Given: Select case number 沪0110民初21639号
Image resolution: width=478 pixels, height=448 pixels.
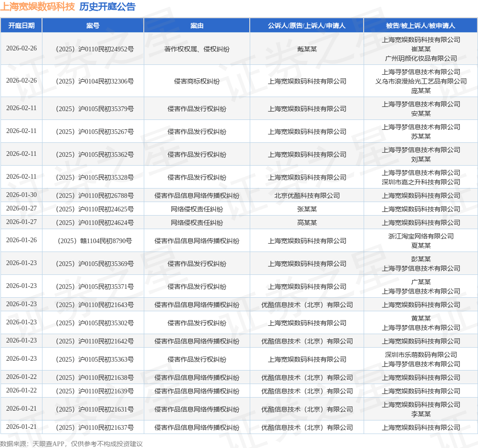Looking at the screenshot, I should (106, 391).
